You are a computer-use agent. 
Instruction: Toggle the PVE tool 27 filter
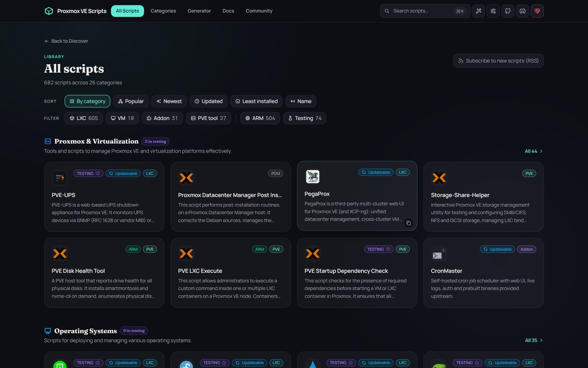tap(208, 118)
